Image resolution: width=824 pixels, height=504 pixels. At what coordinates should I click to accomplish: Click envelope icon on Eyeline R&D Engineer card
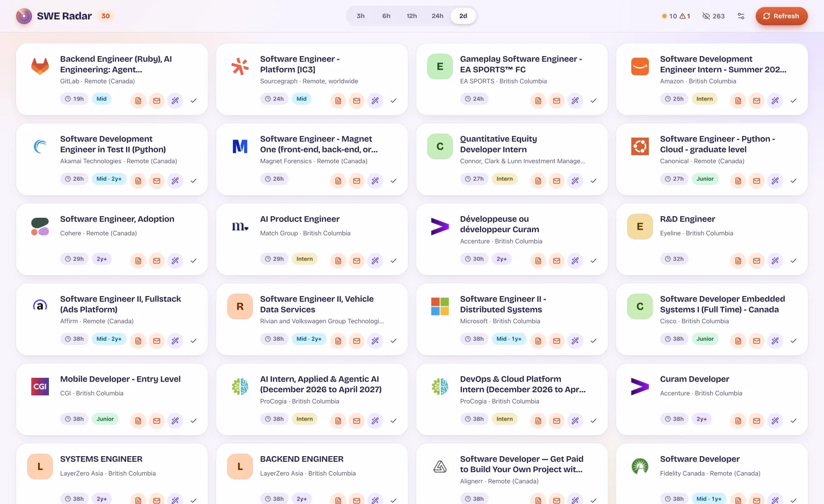pos(757,261)
